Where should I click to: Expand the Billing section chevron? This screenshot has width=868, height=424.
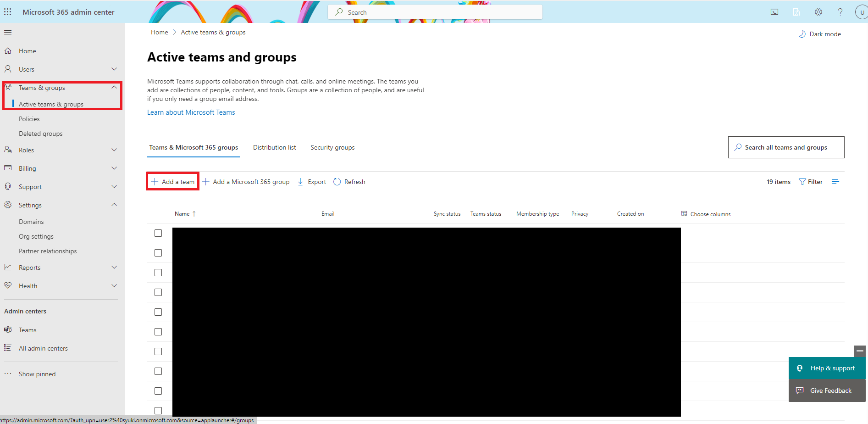[114, 168]
